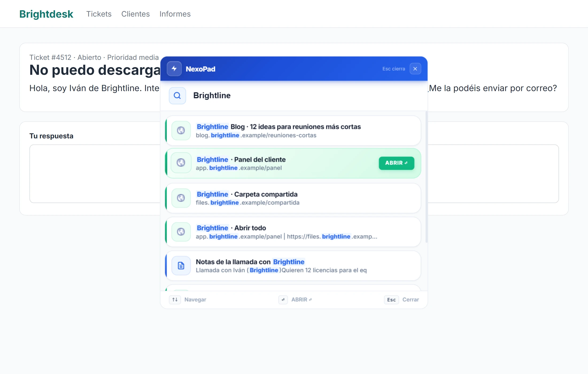Click the files.brightline.example/compartida URL
The width and height of the screenshot is (588, 374).
click(247, 203)
